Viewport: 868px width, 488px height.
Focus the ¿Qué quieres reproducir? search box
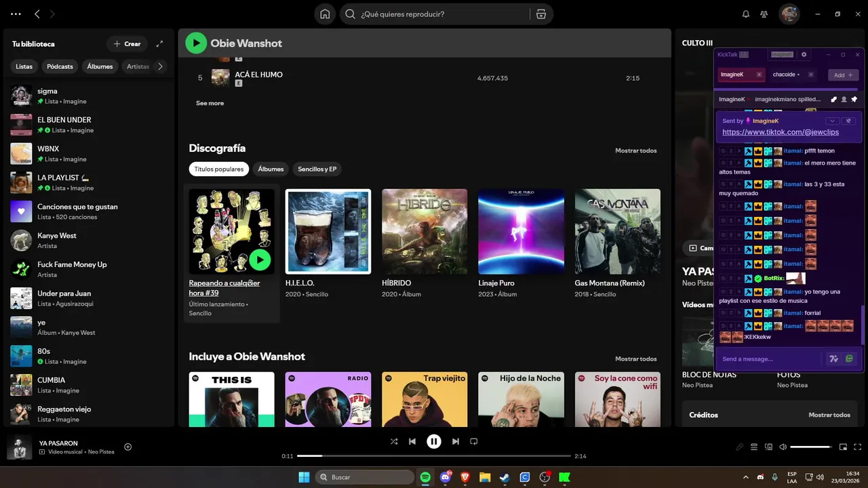pyautogui.click(x=444, y=14)
